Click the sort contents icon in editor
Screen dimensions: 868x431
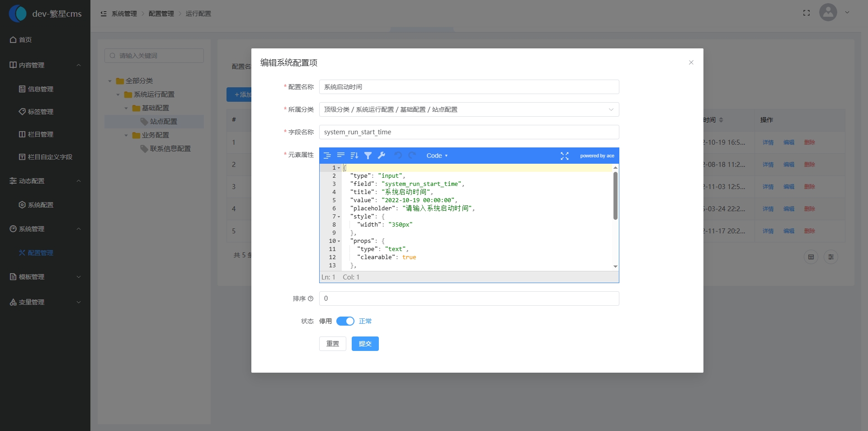(354, 156)
